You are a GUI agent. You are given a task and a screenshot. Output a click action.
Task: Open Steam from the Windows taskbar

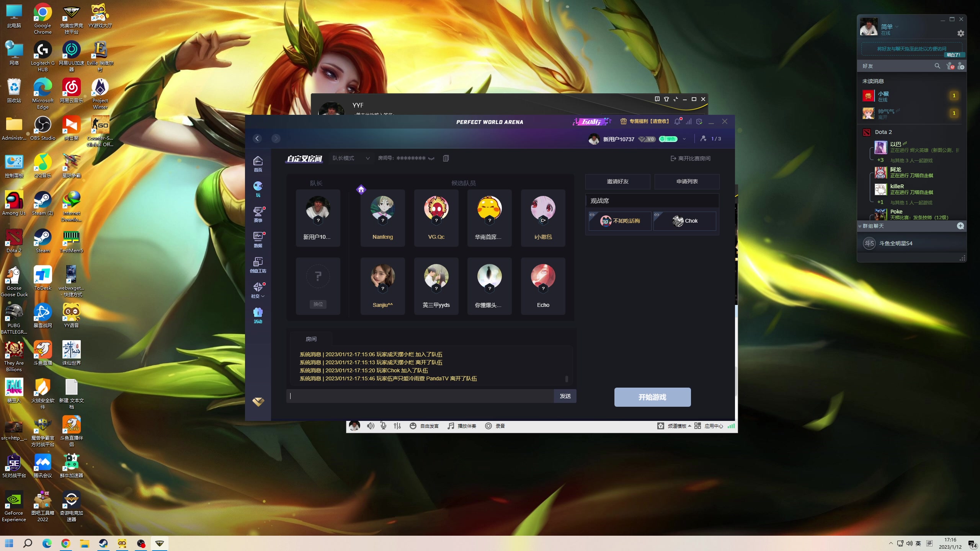pyautogui.click(x=103, y=543)
